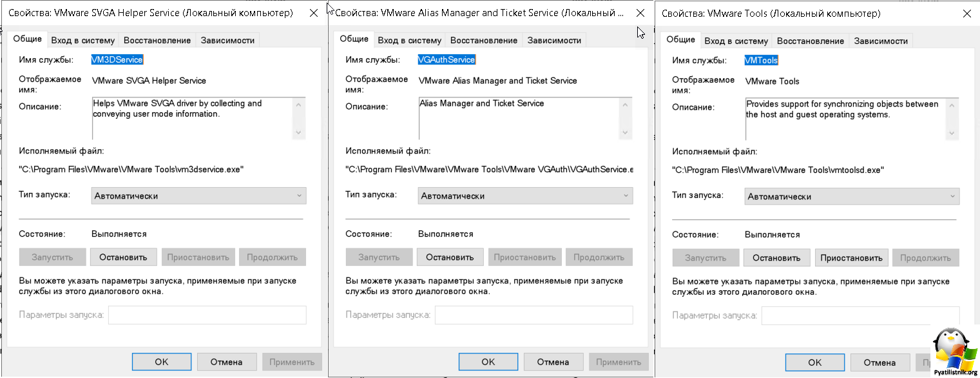Open Вход в систему tab in VMware Tools window

(x=736, y=41)
